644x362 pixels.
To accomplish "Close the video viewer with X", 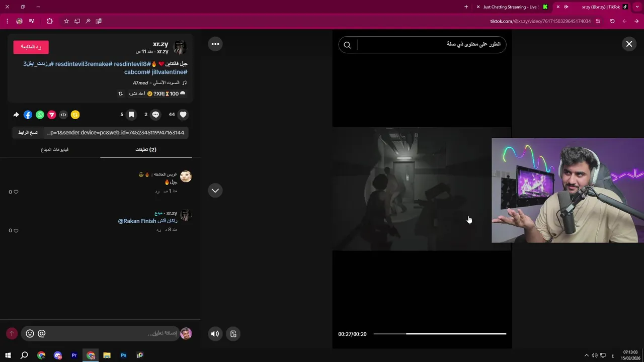I will coord(629,44).
